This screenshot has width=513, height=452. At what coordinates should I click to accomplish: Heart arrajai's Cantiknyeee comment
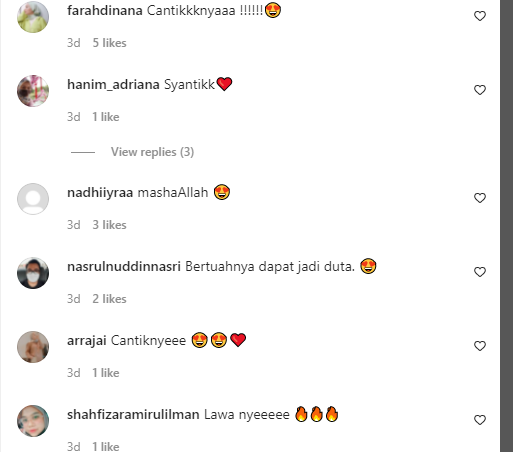(480, 346)
